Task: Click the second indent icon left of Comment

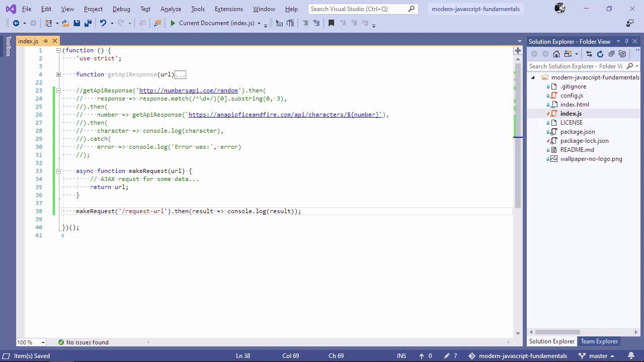Action: pyautogui.click(x=290, y=23)
